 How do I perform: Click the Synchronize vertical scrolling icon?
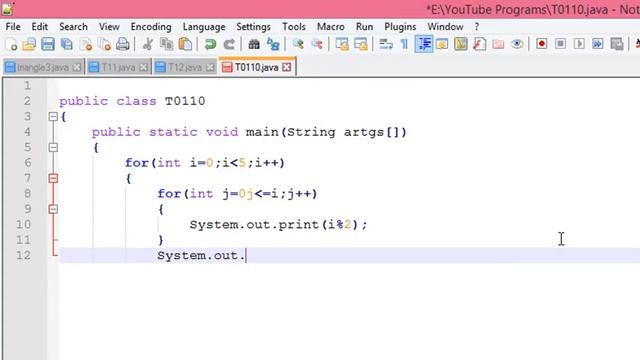[x=342, y=44]
